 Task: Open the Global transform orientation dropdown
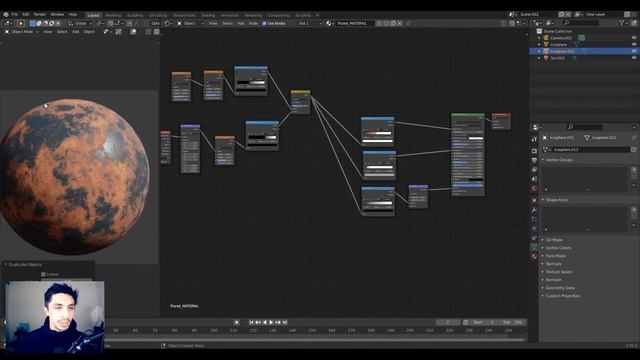click(80, 23)
